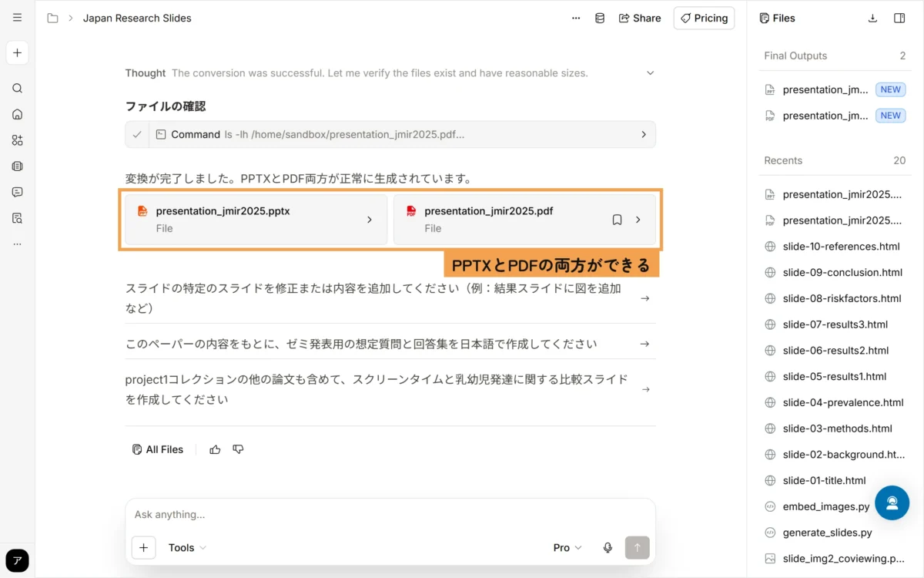Open the Final Outputs PDF file
Viewport: 924px width, 578px height.
pos(835,116)
